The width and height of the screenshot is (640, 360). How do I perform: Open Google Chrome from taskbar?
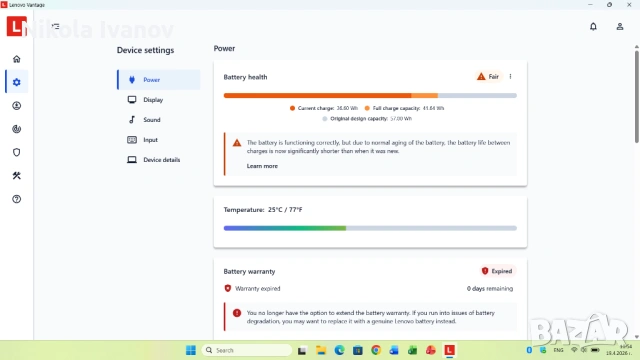tap(376, 350)
